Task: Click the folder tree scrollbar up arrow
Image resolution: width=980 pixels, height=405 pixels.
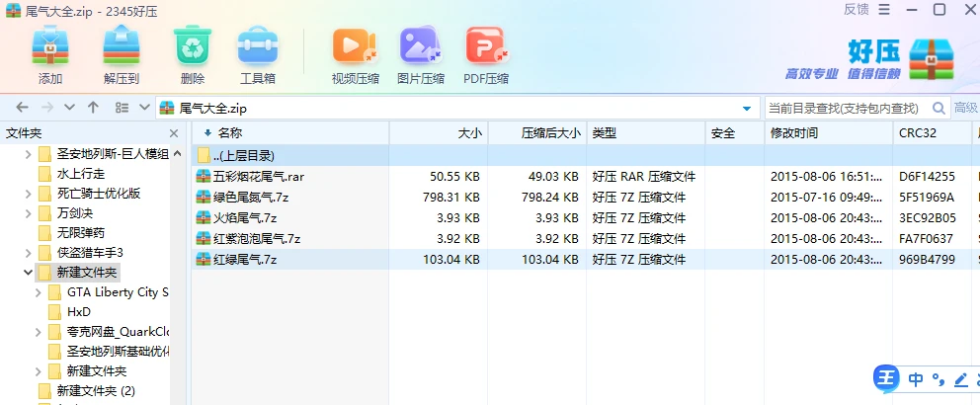Action: (x=178, y=154)
